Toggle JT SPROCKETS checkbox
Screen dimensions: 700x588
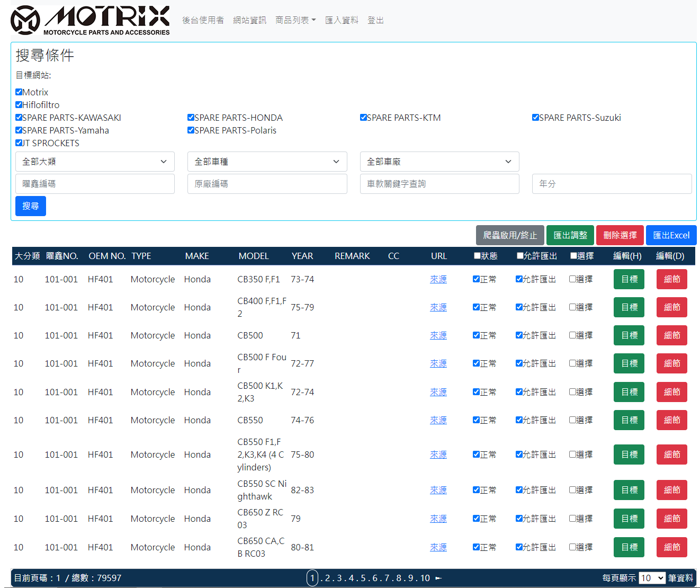(19, 142)
